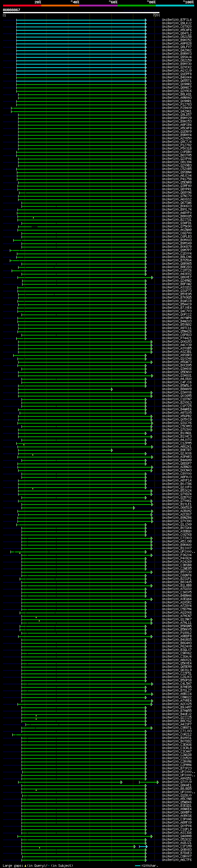Select the UniRef100_A3PAR3 label
Screen dimensions: 197x868
(x=177, y=457)
